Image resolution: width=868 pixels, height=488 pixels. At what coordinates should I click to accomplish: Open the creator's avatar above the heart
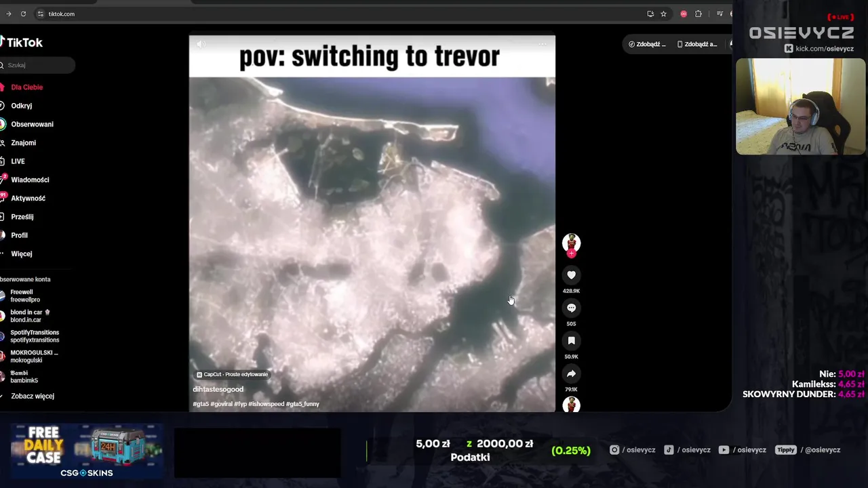tap(571, 243)
